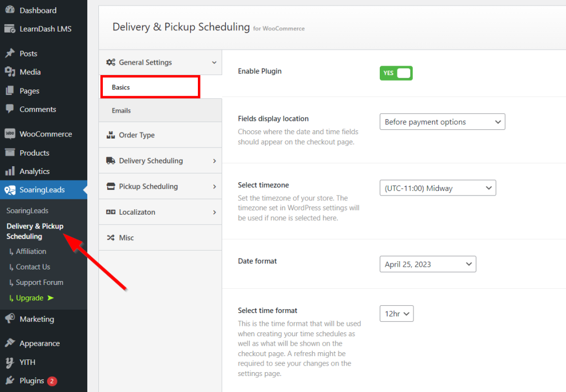The image size is (566, 392).
Task: Click the Analytics bar chart icon
Action: pyautogui.click(x=10, y=171)
